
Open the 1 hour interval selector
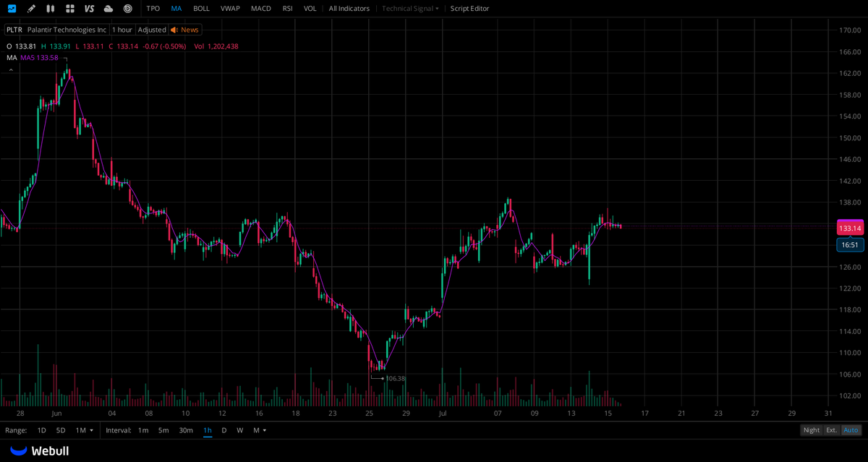[122, 30]
